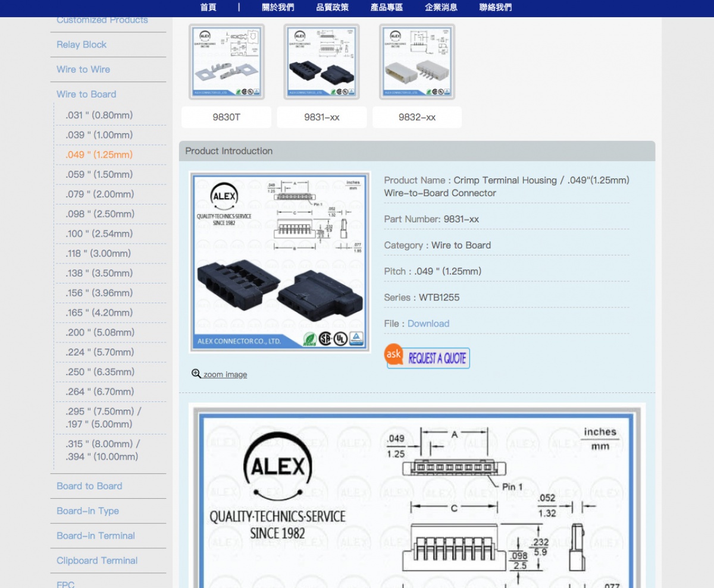The height and width of the screenshot is (588, 714).
Task: Open the 9831-xx product thumbnail
Action: (322, 62)
